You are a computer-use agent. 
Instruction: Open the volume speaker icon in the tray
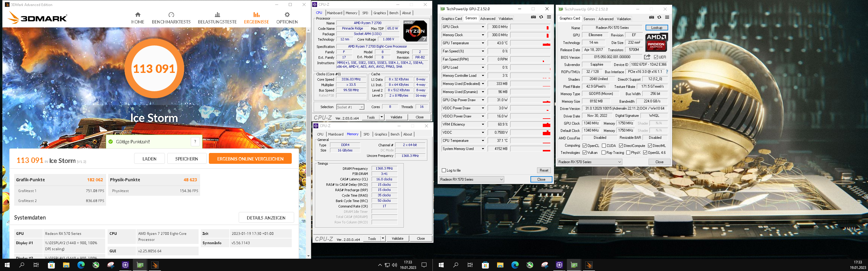[x=394, y=265]
